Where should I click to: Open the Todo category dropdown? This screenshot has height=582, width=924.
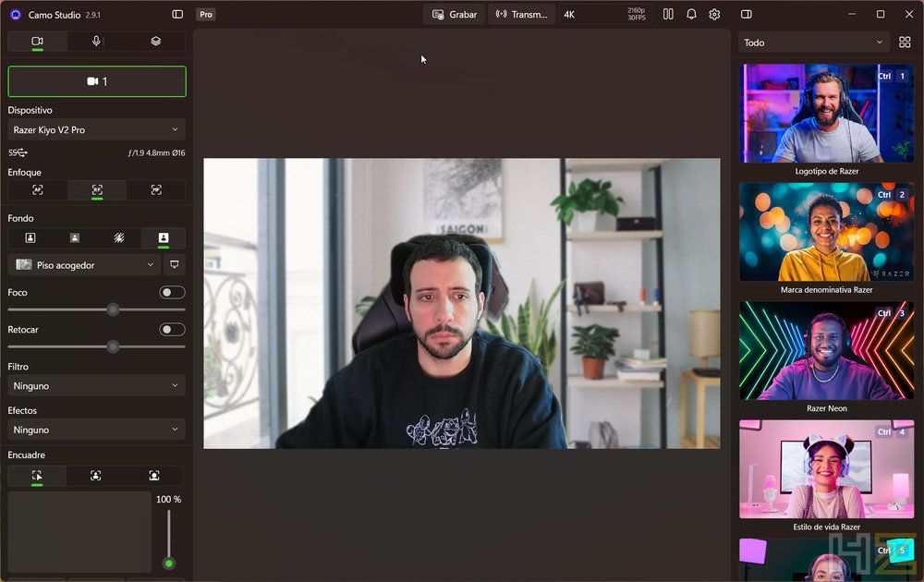point(814,42)
